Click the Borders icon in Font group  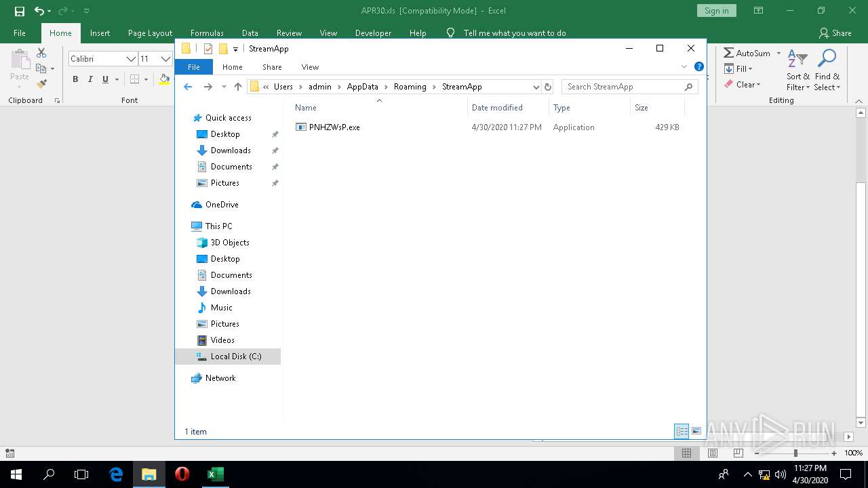pos(134,79)
